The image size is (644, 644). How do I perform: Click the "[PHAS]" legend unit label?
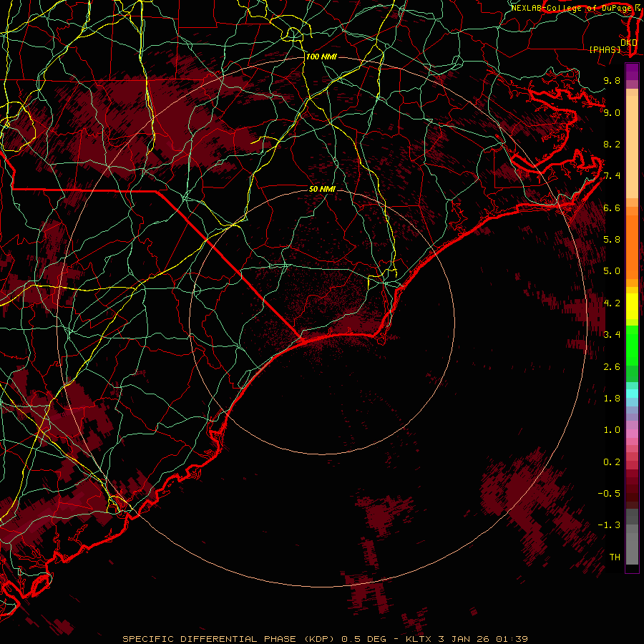click(x=605, y=49)
